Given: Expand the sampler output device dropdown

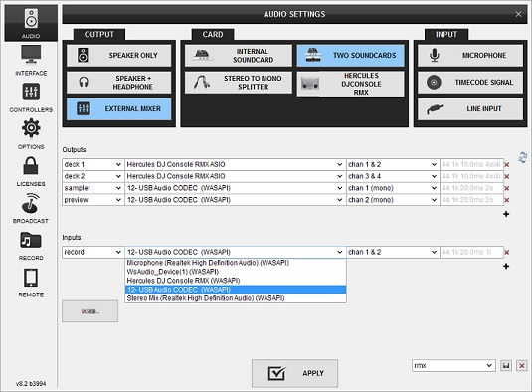Looking at the screenshot, I should 235,188.
